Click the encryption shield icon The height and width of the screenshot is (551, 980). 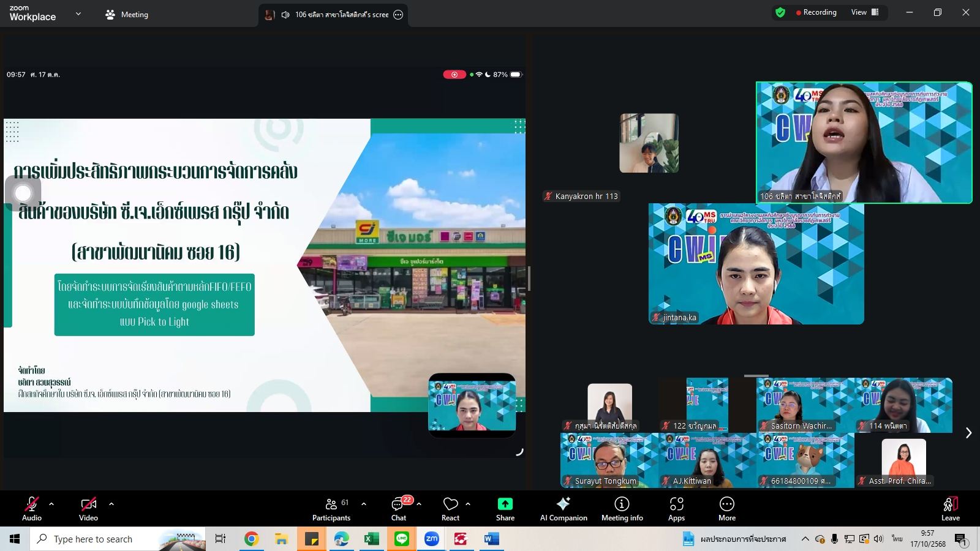click(780, 12)
